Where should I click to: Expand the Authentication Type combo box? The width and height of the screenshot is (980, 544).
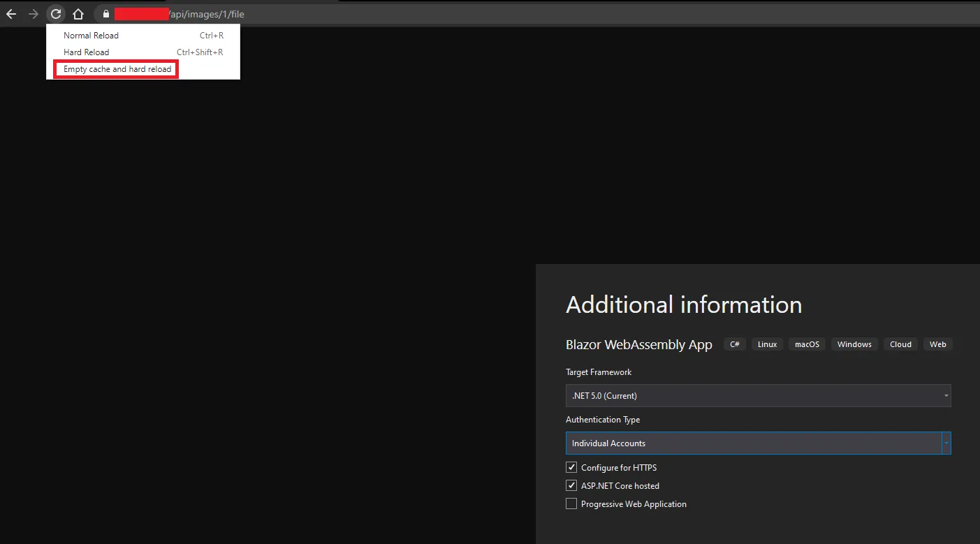coord(758,443)
